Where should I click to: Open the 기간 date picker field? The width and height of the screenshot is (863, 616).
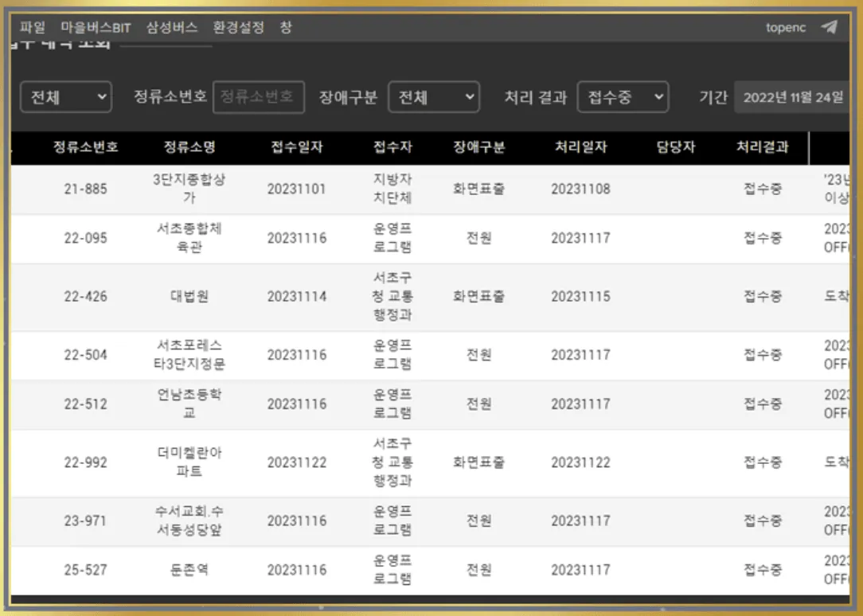click(x=792, y=97)
